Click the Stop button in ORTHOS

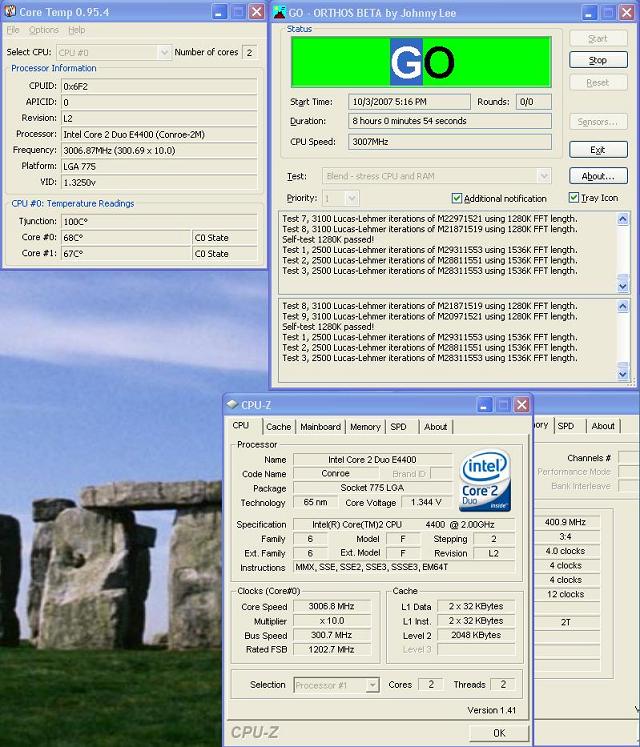coord(598,60)
